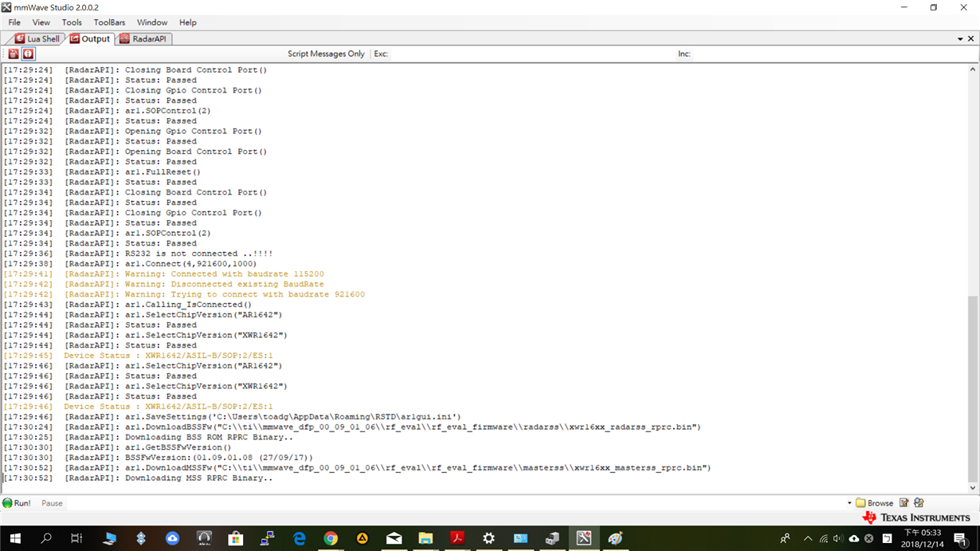This screenshot has height=551, width=980.
Task: Open File Explorer from taskbar
Action: pos(425,539)
